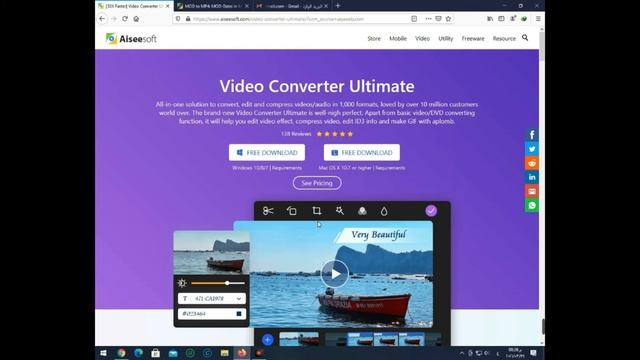640x360 pixels.
Task: Open a new browser tab with plus
Action: tap(338, 6)
